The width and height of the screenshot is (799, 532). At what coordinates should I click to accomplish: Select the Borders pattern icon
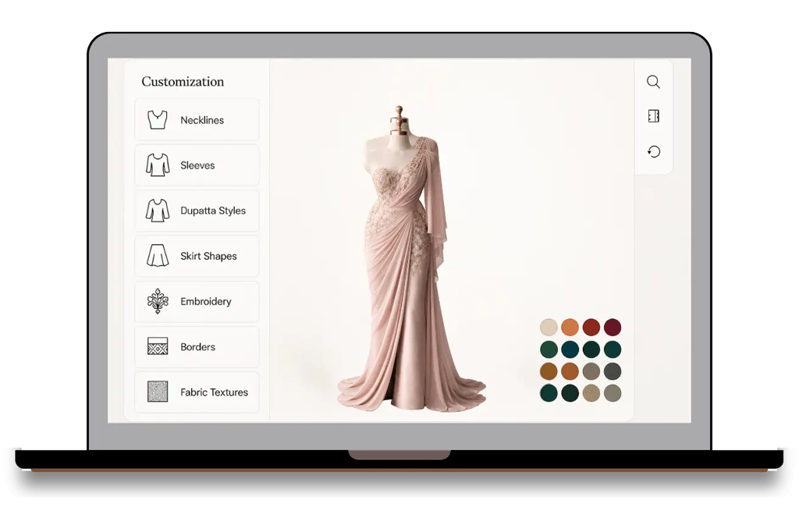point(157,346)
